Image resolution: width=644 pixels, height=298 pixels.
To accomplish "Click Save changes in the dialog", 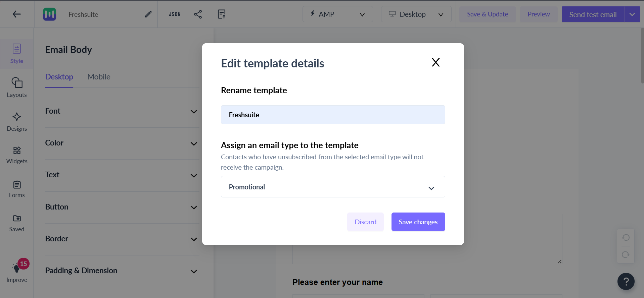I will point(418,222).
